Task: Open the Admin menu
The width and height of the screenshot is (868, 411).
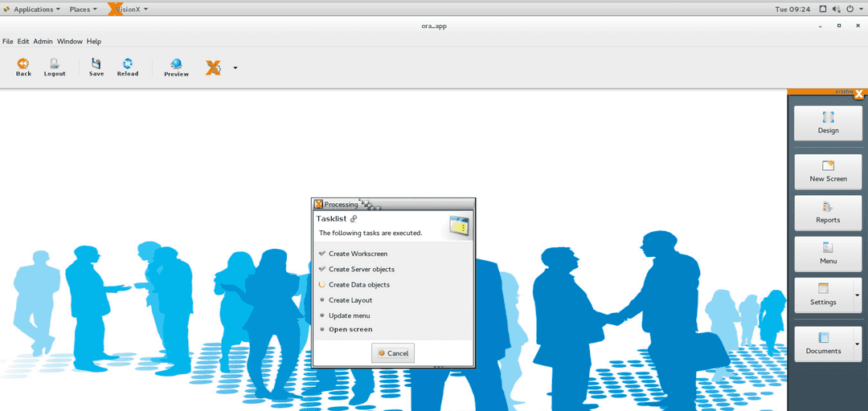Action: click(43, 41)
